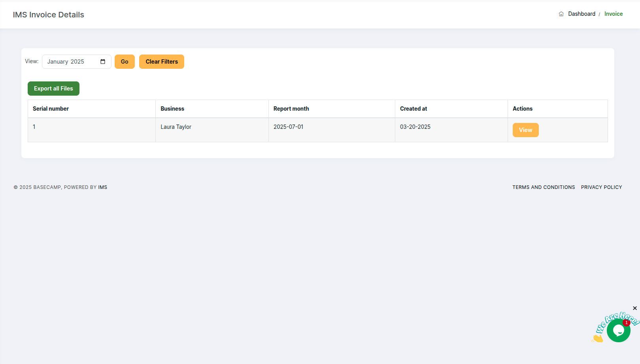Click the red notification badge showing 1
This screenshot has height=364, width=640.
[627, 323]
